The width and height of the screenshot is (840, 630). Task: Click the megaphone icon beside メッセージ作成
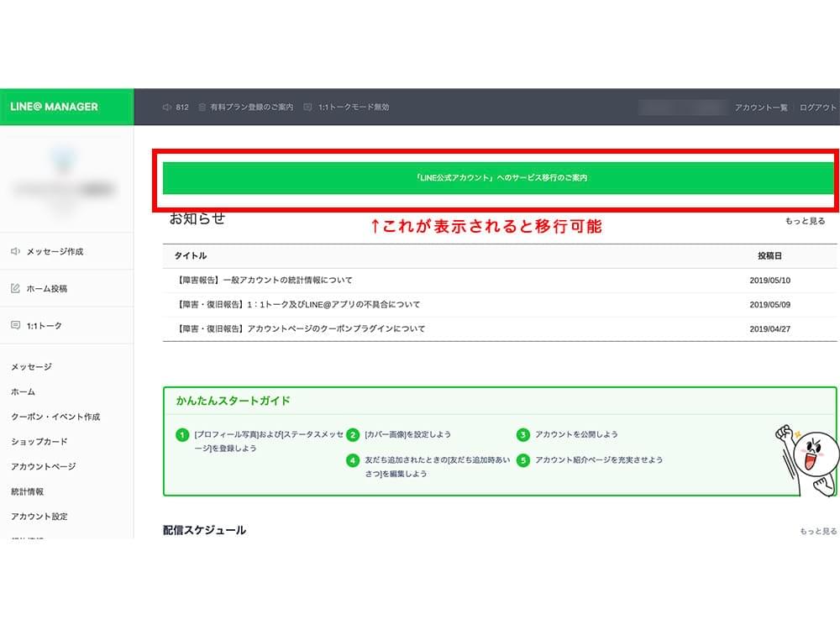[15, 251]
